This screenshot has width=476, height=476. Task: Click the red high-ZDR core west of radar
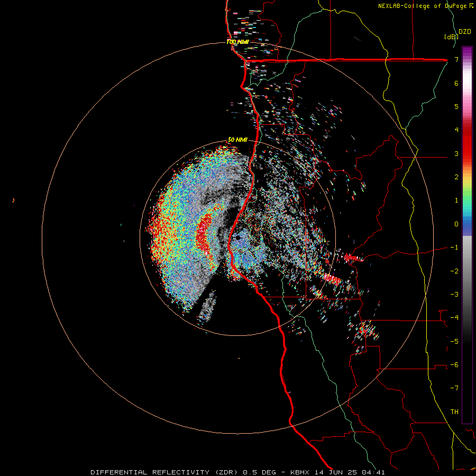click(204, 234)
